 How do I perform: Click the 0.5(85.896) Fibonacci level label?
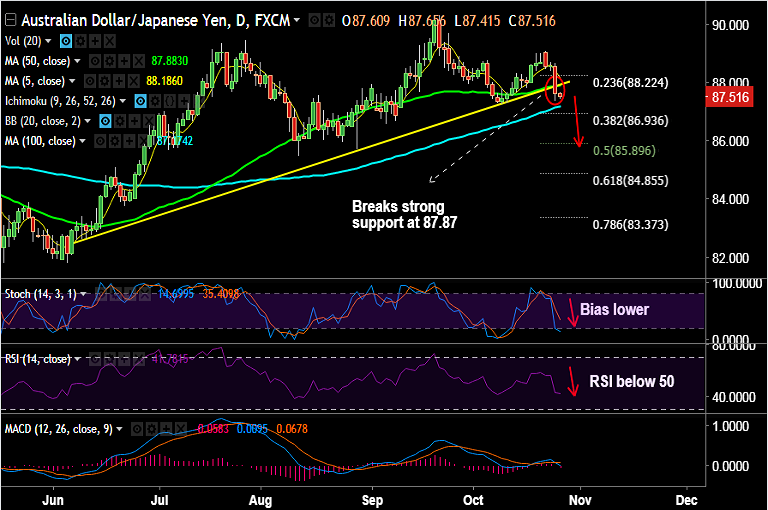coord(624,150)
